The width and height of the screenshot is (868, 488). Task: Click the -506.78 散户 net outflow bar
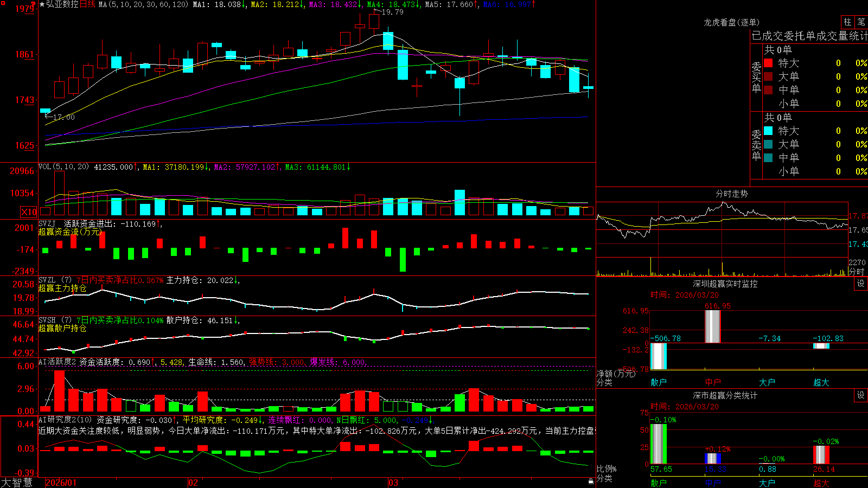(x=659, y=356)
